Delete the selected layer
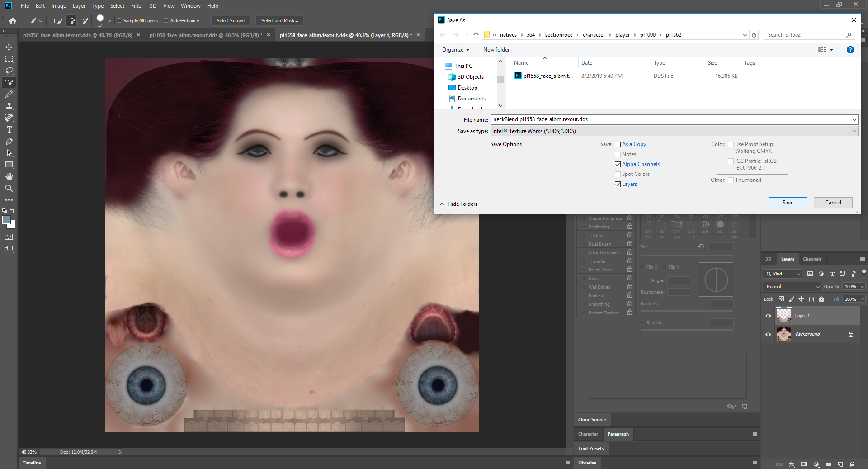Screen dimensions: 868x469 853,464
